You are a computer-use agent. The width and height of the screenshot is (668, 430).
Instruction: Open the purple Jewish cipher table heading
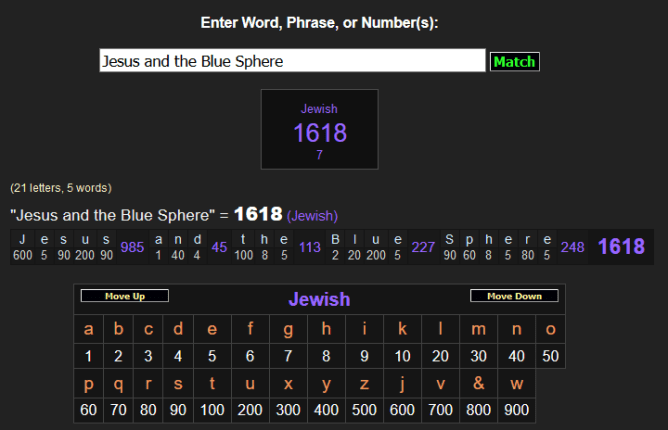coord(319,299)
